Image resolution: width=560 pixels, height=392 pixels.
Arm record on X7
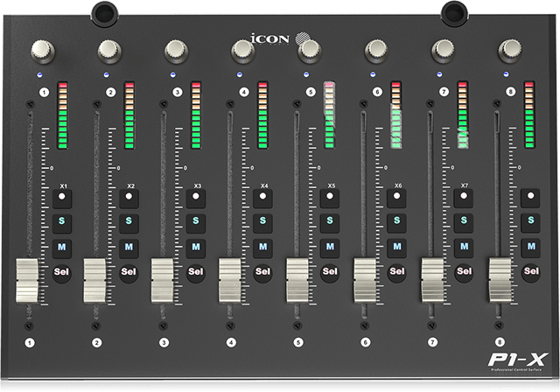pos(464,198)
